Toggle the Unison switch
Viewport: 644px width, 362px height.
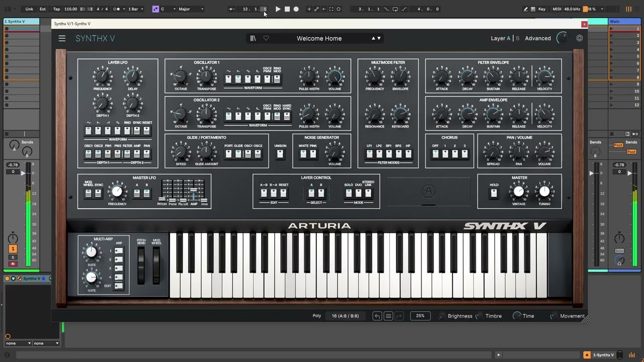pos(280,153)
